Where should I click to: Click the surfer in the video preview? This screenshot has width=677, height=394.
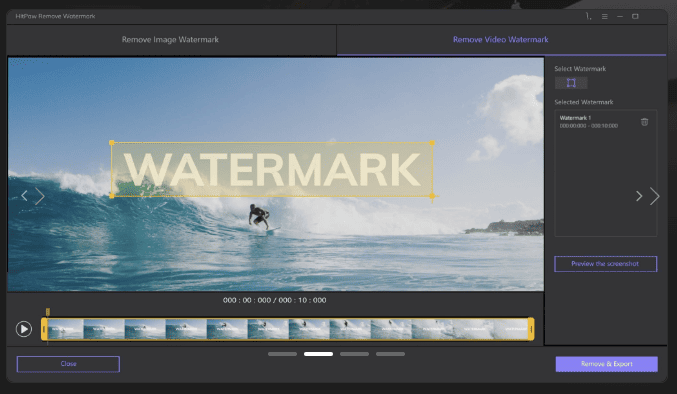tap(259, 217)
